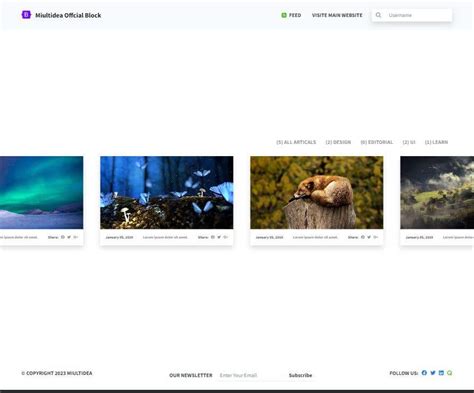Filter by (0) EDITORIAL category
474x393 pixels.
(x=377, y=142)
